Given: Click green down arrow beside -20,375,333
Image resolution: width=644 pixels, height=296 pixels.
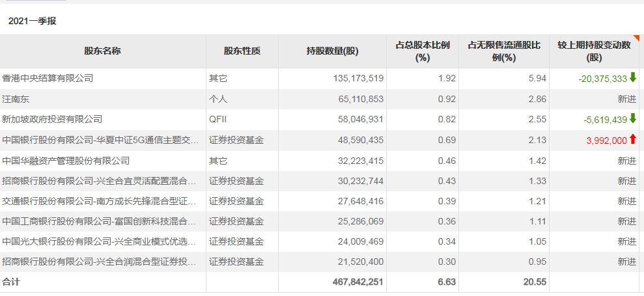Looking at the screenshot, I should 632,77.
